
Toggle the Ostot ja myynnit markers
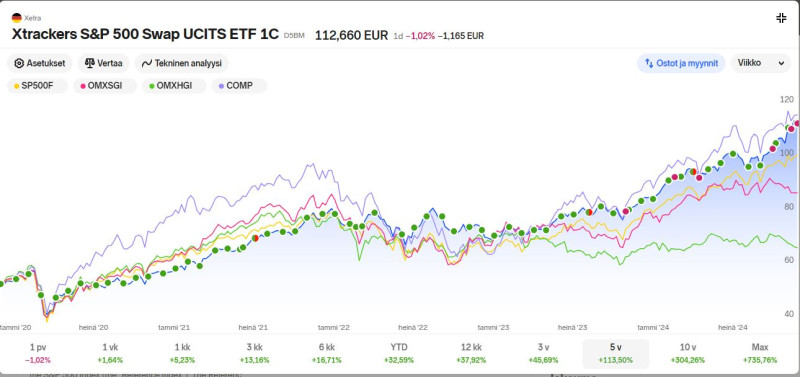[x=681, y=63]
